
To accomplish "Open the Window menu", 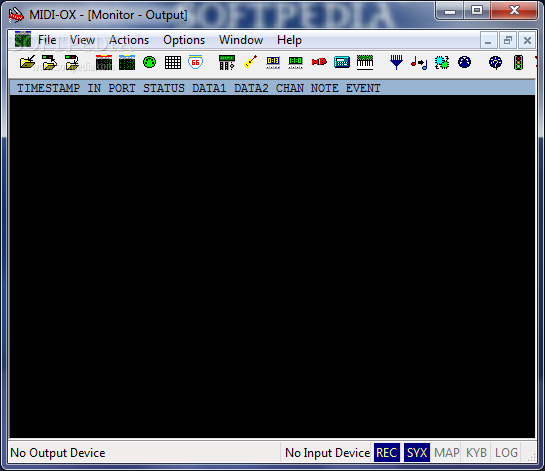I will tap(241, 40).
